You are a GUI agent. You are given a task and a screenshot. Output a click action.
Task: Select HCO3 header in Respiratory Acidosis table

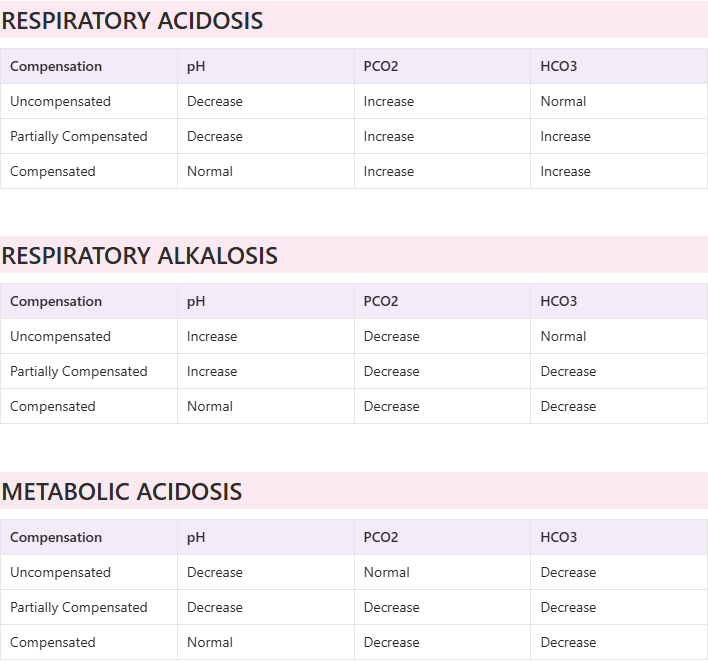pyautogui.click(x=559, y=67)
